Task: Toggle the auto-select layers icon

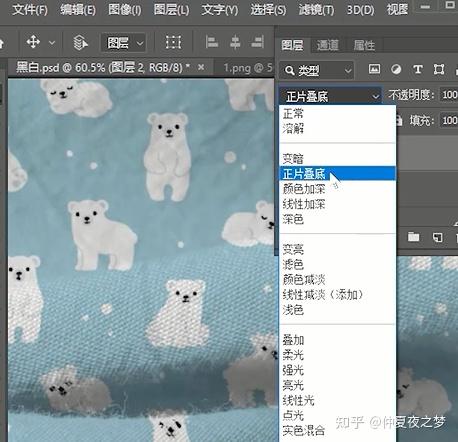Action: coord(80,43)
